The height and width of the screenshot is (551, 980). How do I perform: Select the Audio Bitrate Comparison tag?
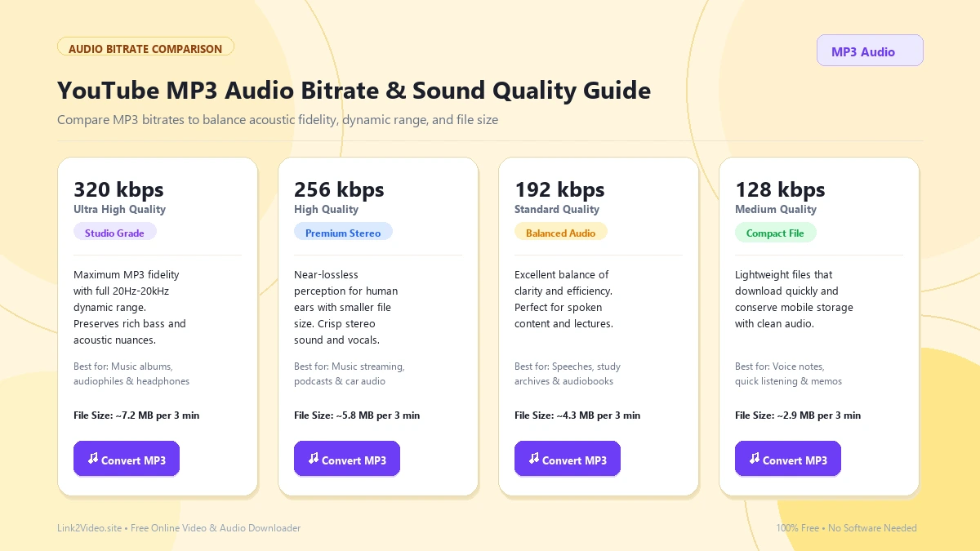click(145, 48)
